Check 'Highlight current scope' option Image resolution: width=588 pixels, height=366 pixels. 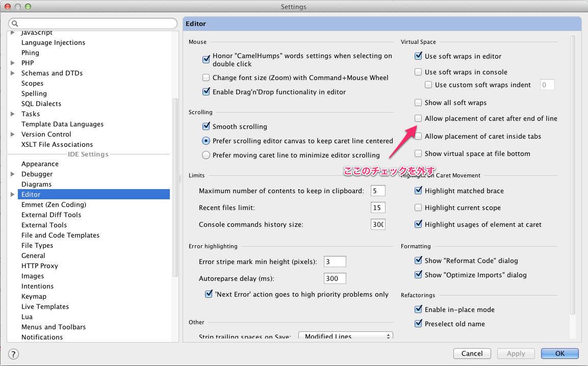[418, 208]
